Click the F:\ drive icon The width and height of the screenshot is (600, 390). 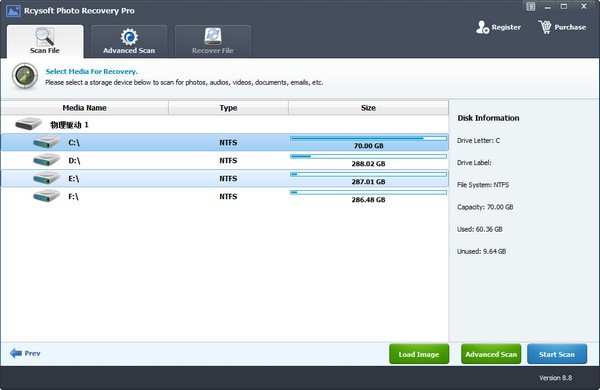[x=46, y=196]
